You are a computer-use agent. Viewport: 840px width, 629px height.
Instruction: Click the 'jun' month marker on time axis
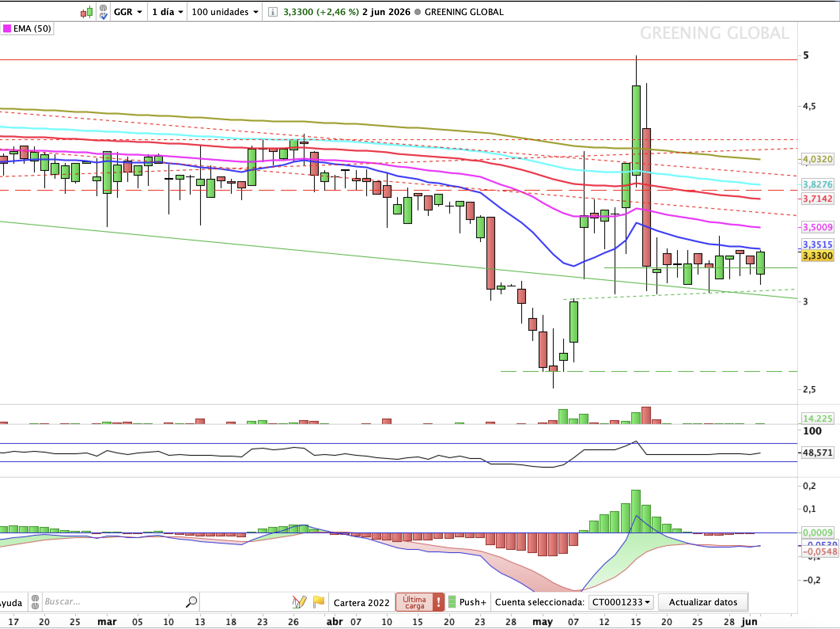(x=749, y=622)
